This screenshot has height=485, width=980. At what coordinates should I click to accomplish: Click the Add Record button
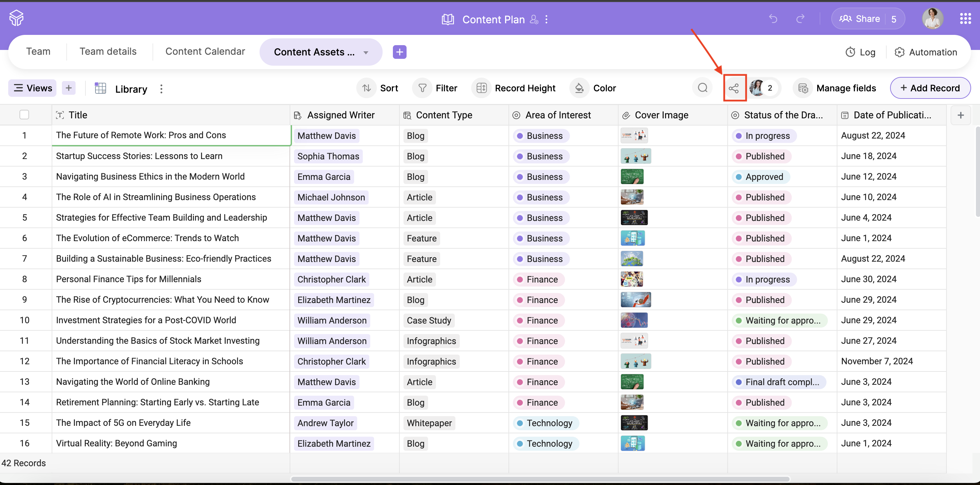930,88
